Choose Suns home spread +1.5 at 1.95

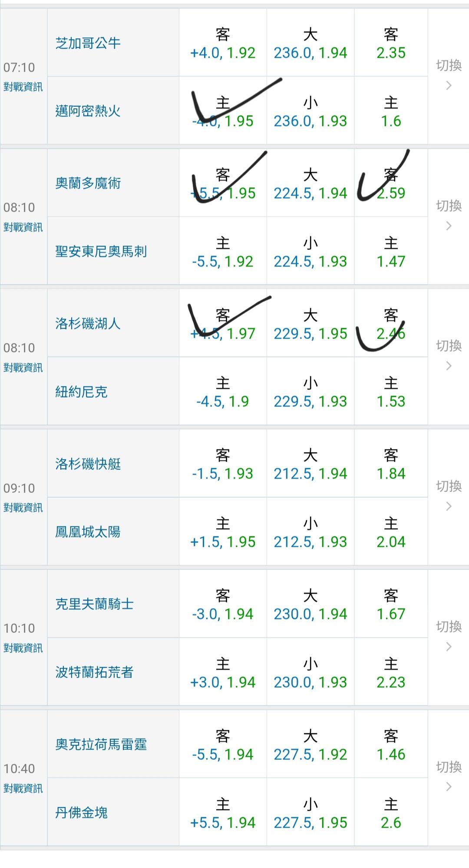[x=223, y=533]
